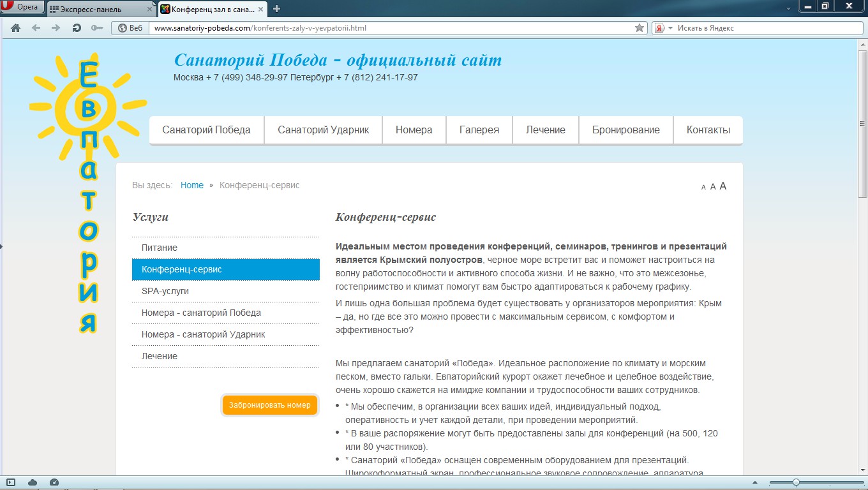Screen dimensions: 868x490
Task: Open the zoom level dropdown arrow
Action: point(756,482)
